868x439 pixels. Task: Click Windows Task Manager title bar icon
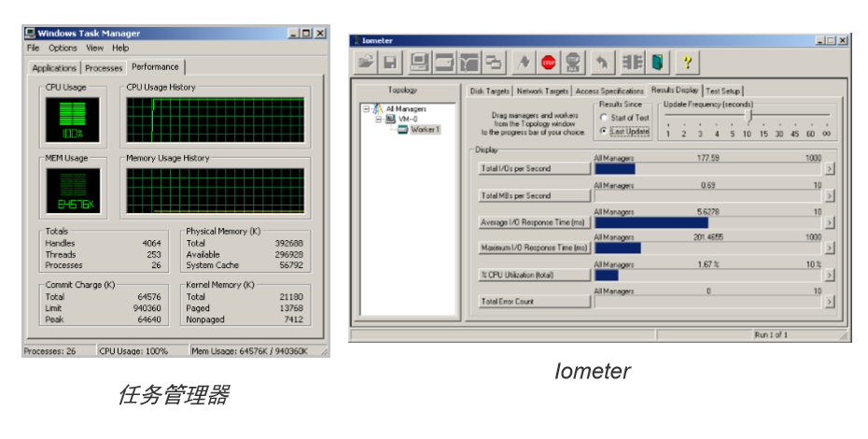[30, 34]
